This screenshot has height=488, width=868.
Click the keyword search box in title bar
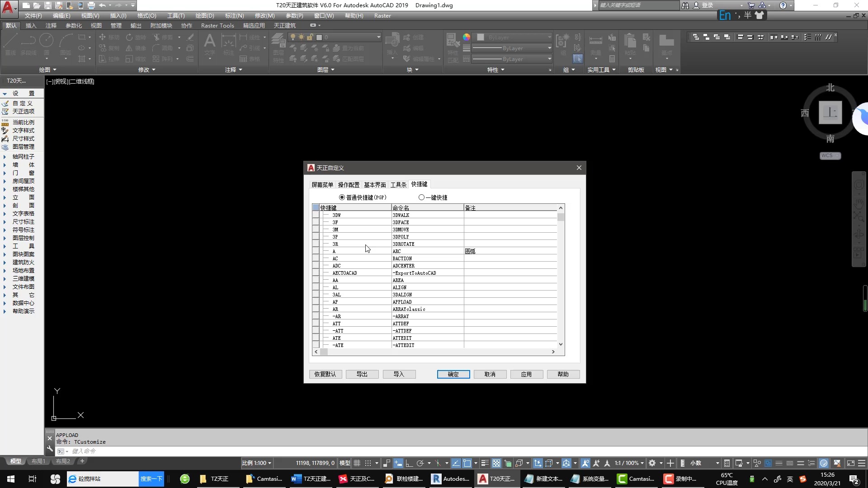pyautogui.click(x=638, y=5)
